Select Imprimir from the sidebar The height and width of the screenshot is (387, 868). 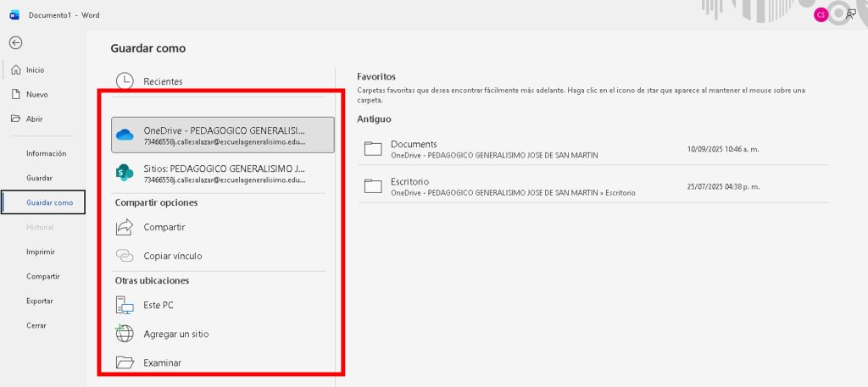click(x=41, y=252)
